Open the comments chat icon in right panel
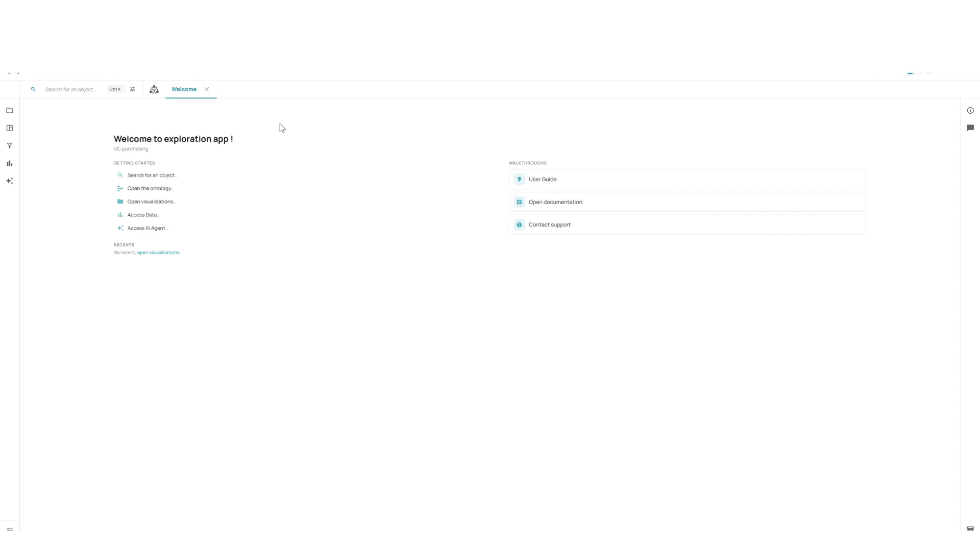Screen dimensions: 980x551 tap(970, 128)
